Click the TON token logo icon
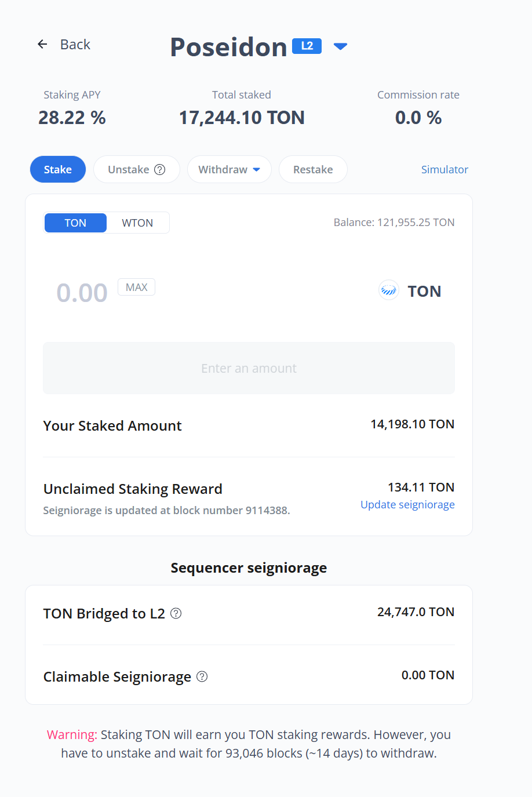 [388, 290]
